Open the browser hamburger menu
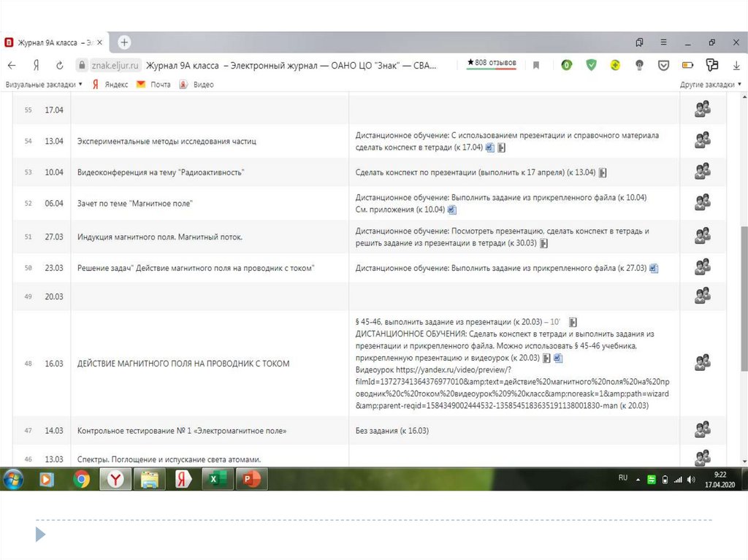 pyautogui.click(x=663, y=42)
